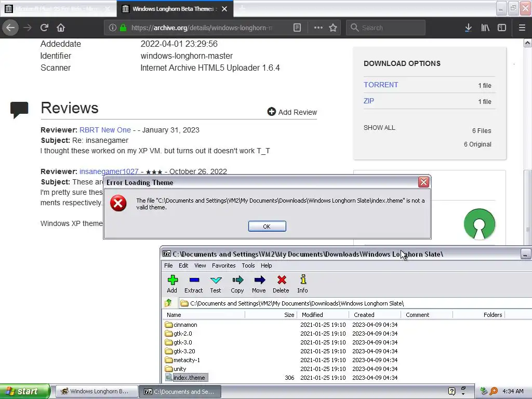Select the unity folder
The height and width of the screenshot is (399, 532).
click(176, 369)
